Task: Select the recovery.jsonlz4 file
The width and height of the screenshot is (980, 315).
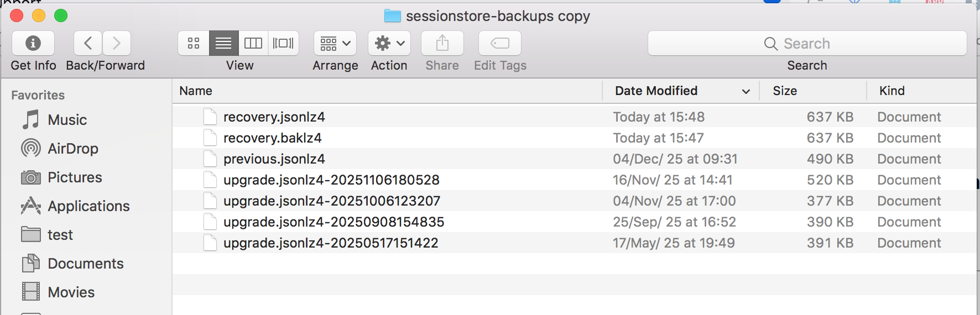Action: tap(274, 117)
